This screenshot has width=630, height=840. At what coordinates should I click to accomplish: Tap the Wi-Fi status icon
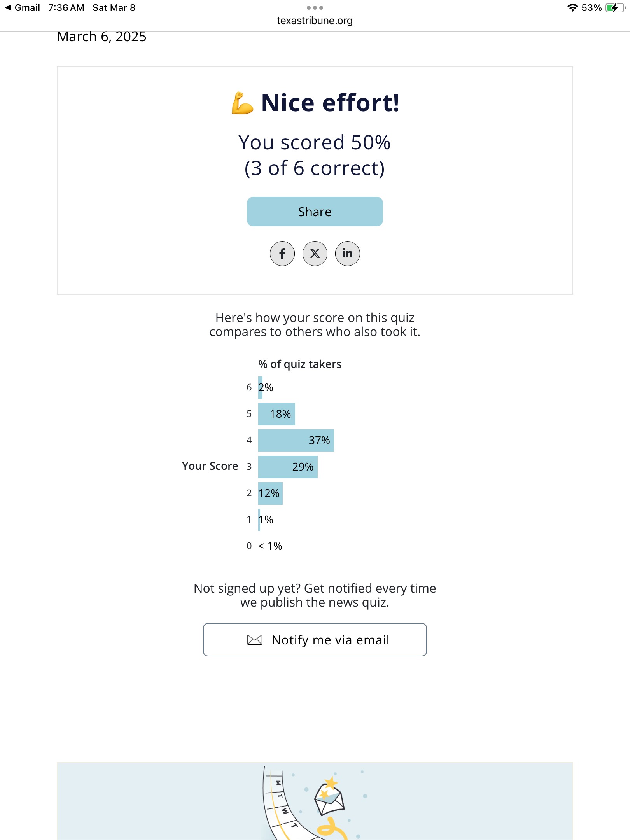point(572,8)
